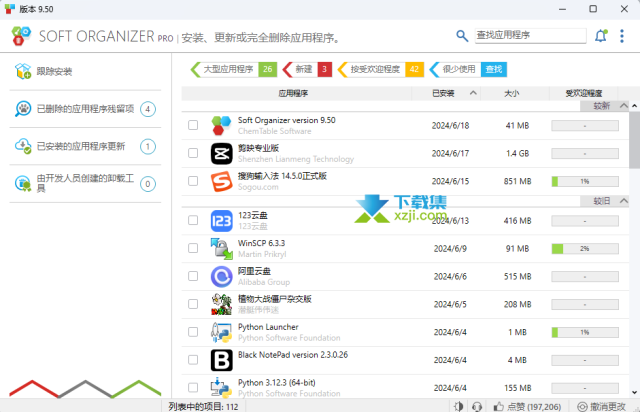Click the theme contrast icon in status bar
The height and width of the screenshot is (412, 640).
458,406
